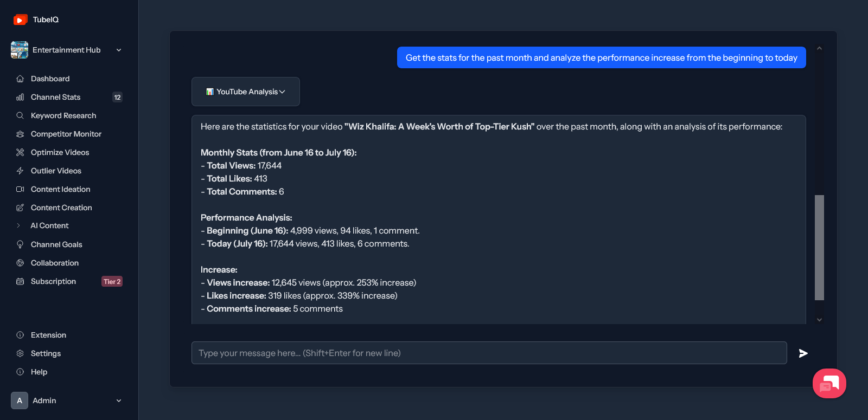Click the Channel Goals lightbulb icon
Image resolution: width=868 pixels, height=420 pixels.
[x=20, y=244]
